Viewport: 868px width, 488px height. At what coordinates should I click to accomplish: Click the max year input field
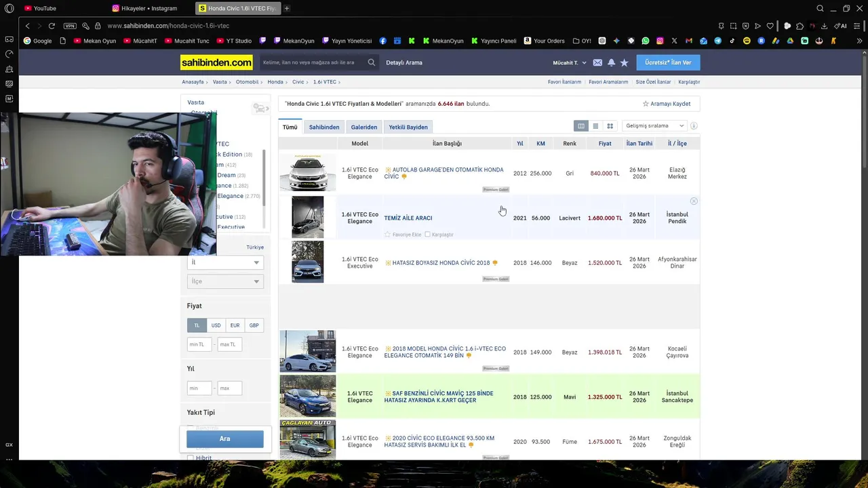230,388
